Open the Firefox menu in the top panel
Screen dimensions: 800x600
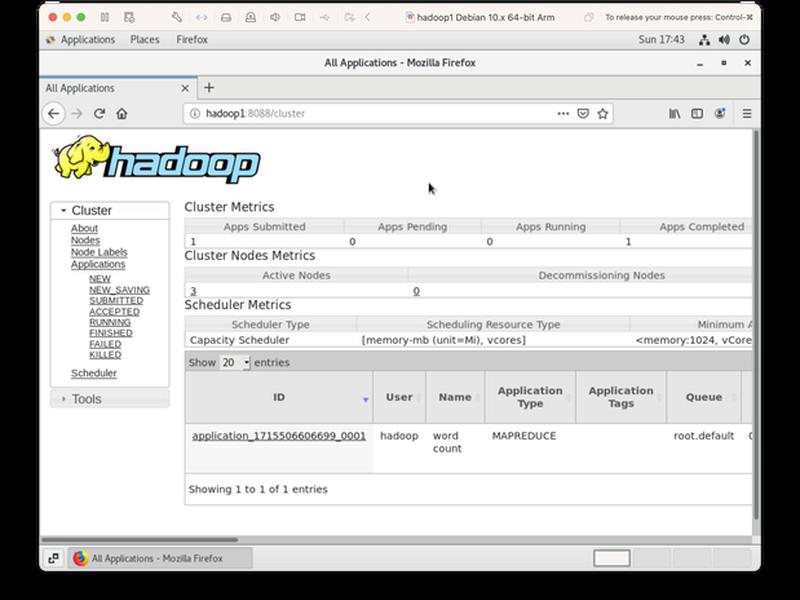coord(192,40)
